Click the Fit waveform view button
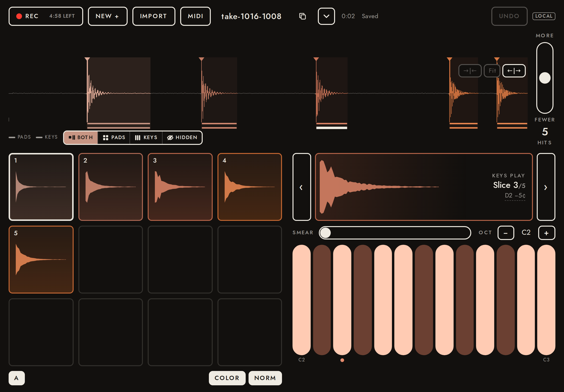This screenshot has width=564, height=392. point(492,71)
